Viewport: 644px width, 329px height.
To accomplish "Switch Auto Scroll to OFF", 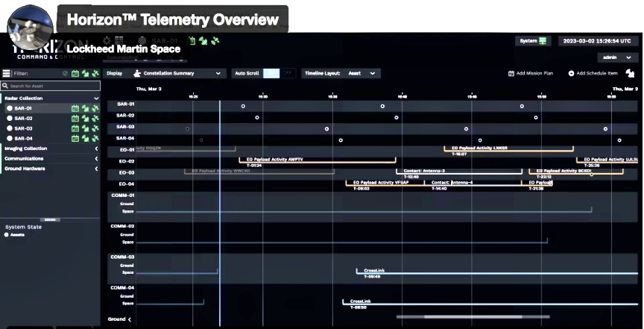I will [287, 73].
